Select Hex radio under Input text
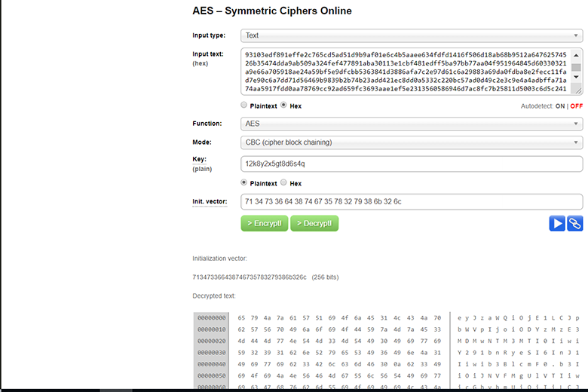Viewport: 588px width, 392px height. [283, 106]
